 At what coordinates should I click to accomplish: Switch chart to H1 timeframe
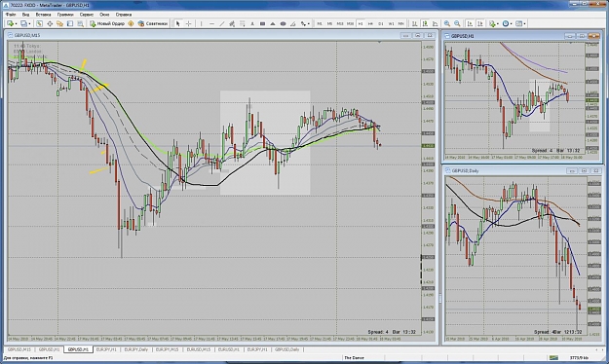[361, 23]
